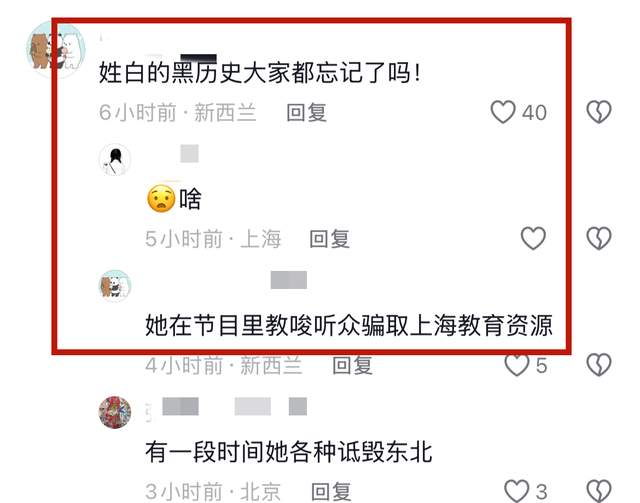Like the 北京 comment with 3 likes
The width and height of the screenshot is (640, 503).
[517, 491]
